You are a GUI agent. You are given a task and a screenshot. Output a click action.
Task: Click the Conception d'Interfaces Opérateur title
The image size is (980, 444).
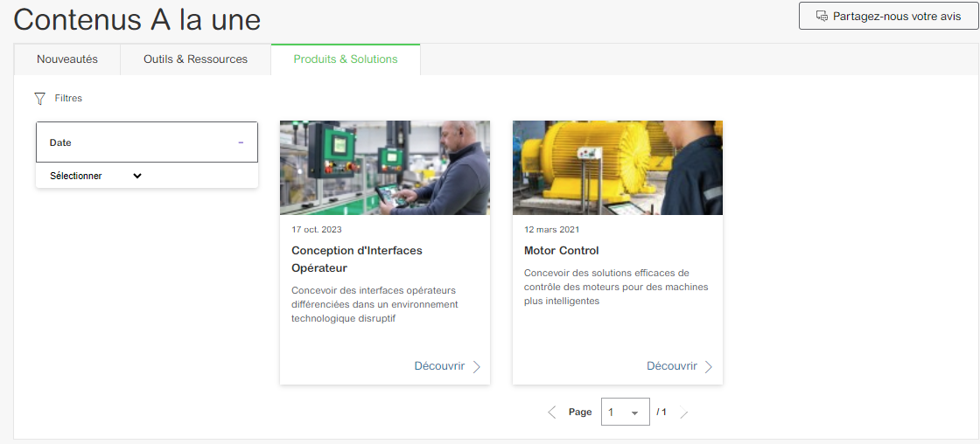coord(357,259)
